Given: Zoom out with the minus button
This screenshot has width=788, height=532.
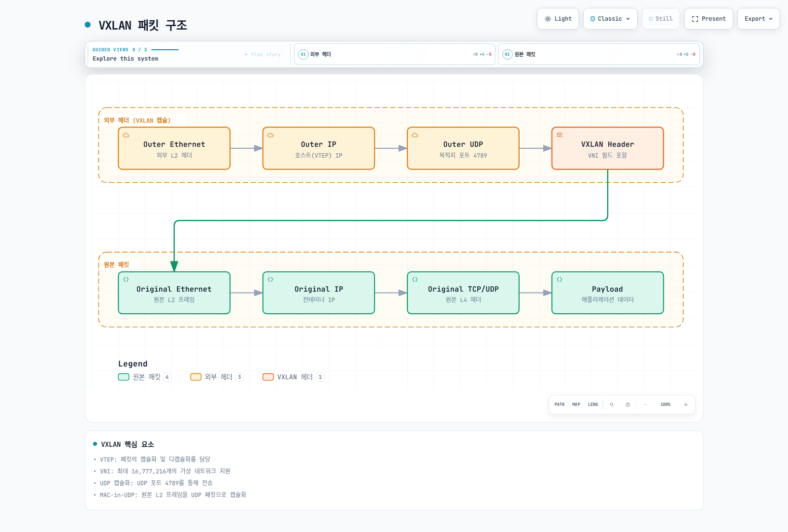Looking at the screenshot, I should coord(645,404).
